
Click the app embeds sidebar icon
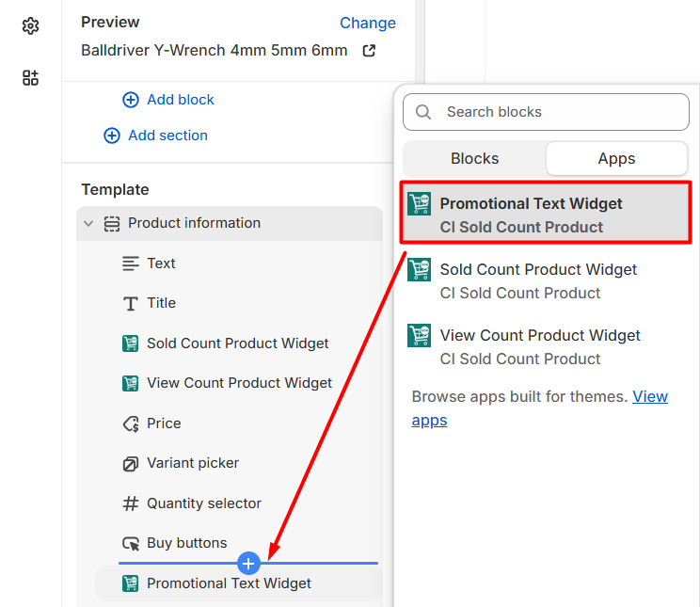click(x=30, y=78)
